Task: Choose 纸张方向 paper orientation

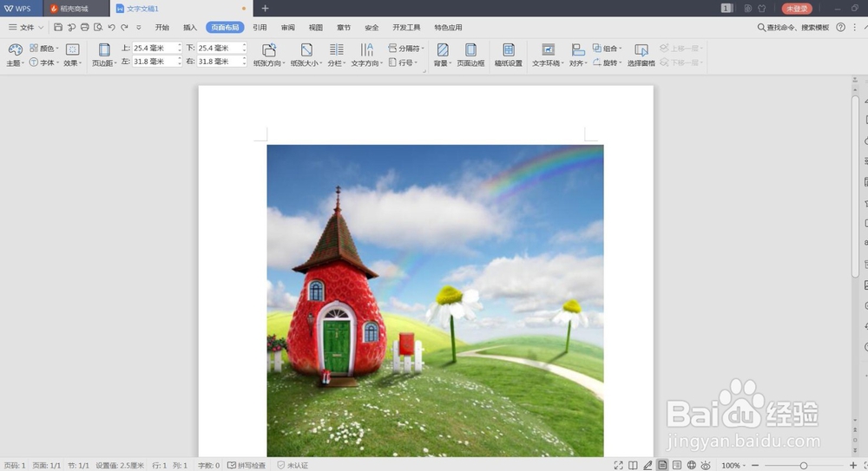Action: tap(269, 56)
